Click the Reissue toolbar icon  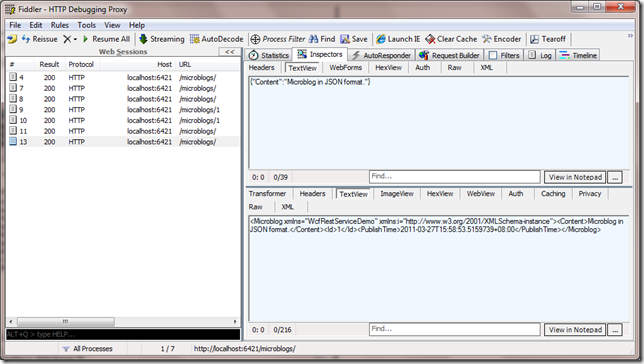point(26,39)
